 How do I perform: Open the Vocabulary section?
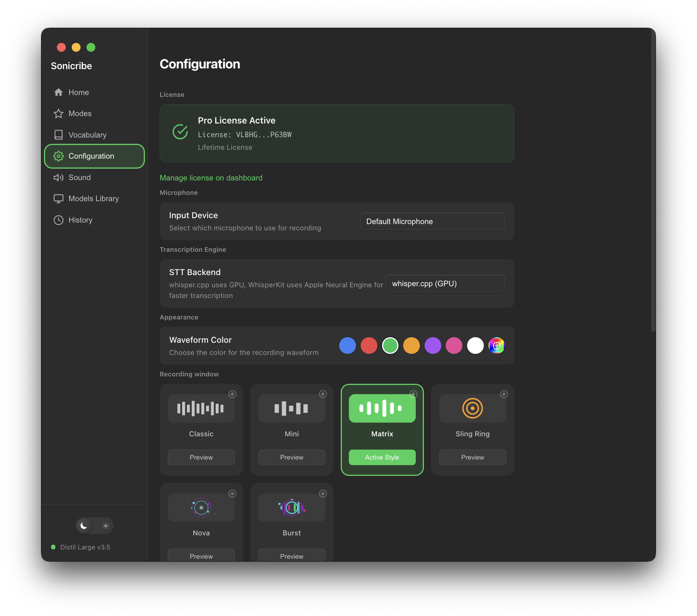point(94,135)
